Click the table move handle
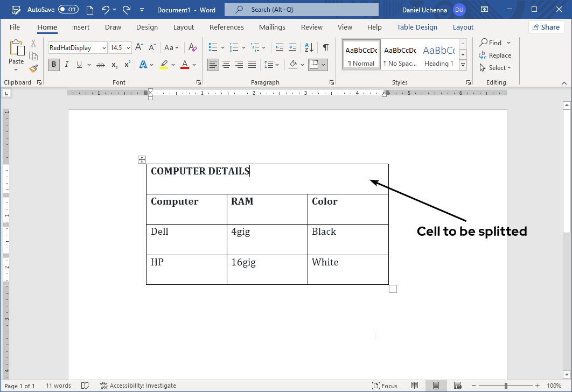The height and width of the screenshot is (392, 572). [142, 159]
